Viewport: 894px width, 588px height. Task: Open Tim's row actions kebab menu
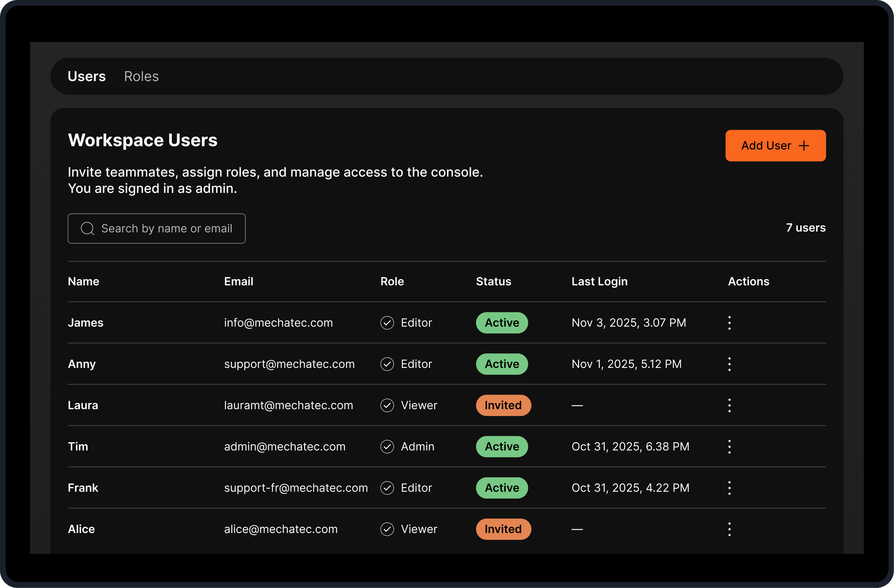[x=729, y=447]
